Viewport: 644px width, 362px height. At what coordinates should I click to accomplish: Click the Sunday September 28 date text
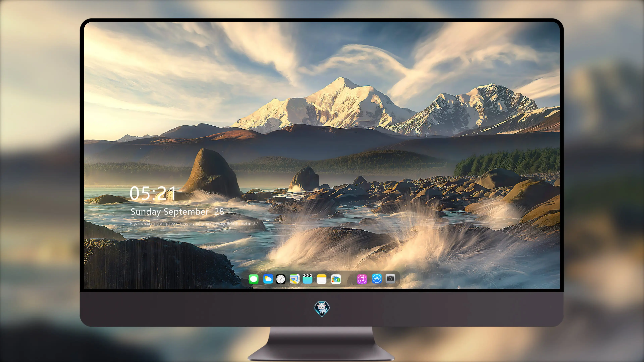pyautogui.click(x=177, y=212)
